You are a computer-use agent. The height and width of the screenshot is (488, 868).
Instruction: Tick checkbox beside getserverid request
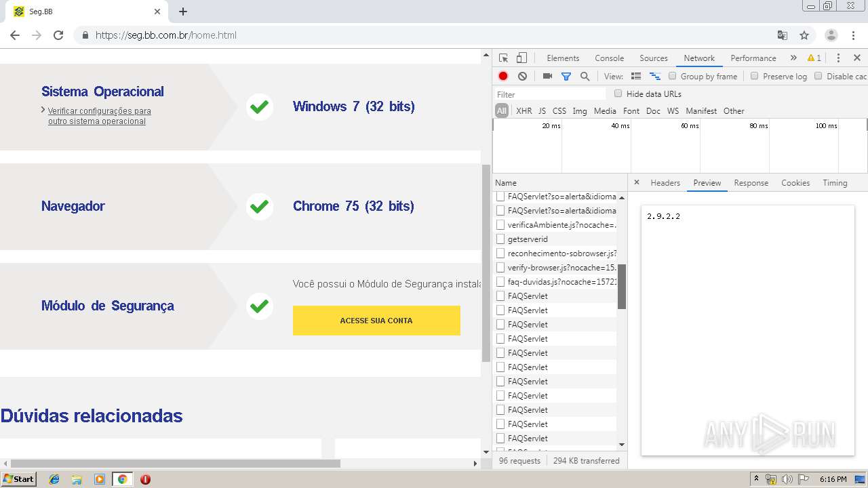coord(500,239)
